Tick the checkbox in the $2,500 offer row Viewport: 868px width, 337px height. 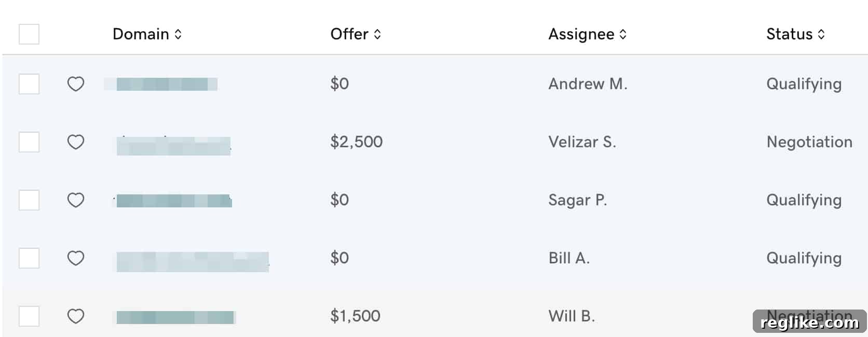29,142
